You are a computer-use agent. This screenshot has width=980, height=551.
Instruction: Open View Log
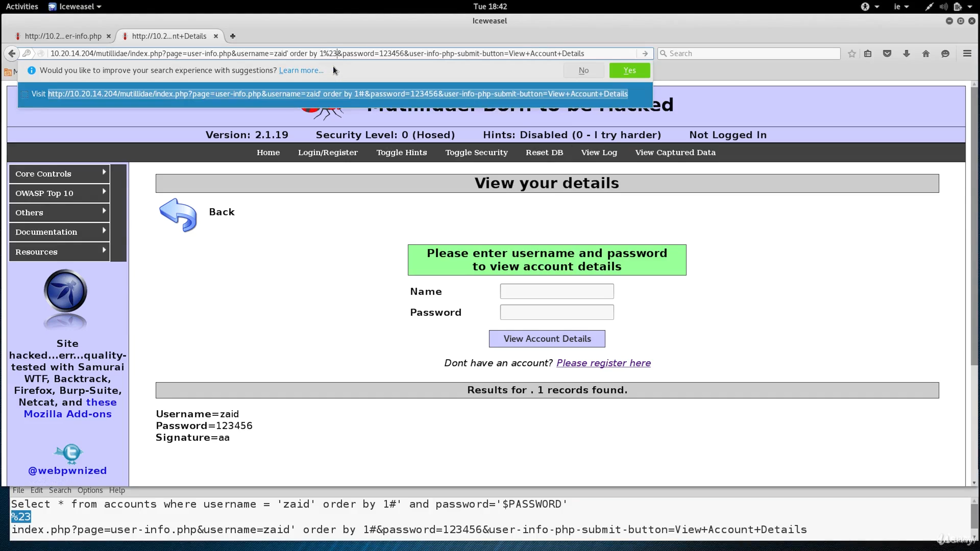[599, 153]
